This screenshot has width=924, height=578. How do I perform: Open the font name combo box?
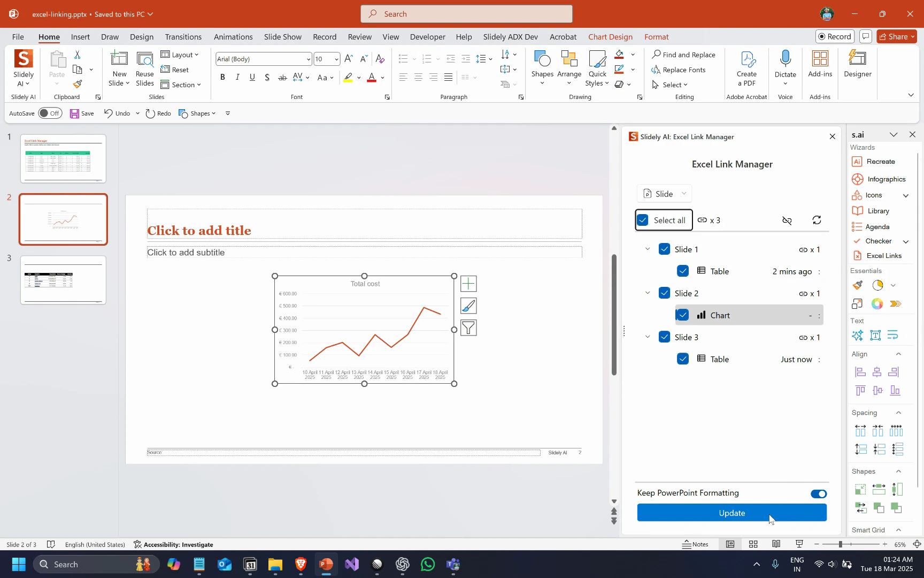coord(263,59)
